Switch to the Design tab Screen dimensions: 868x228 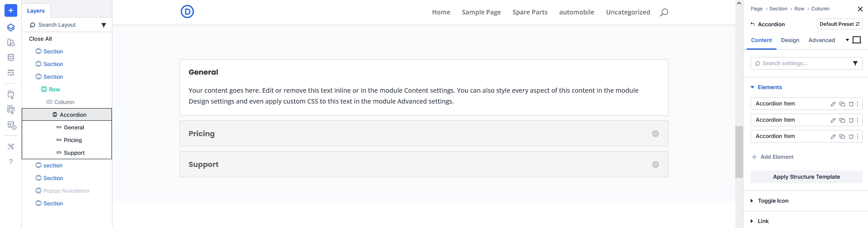[790, 40]
